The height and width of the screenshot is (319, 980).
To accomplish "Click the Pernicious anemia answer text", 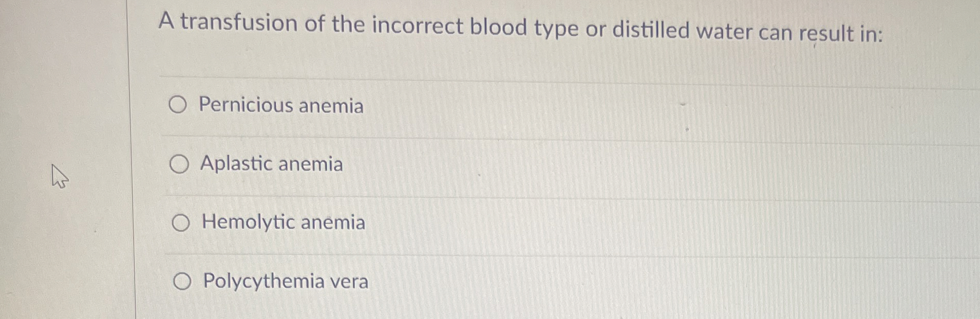I will (281, 106).
